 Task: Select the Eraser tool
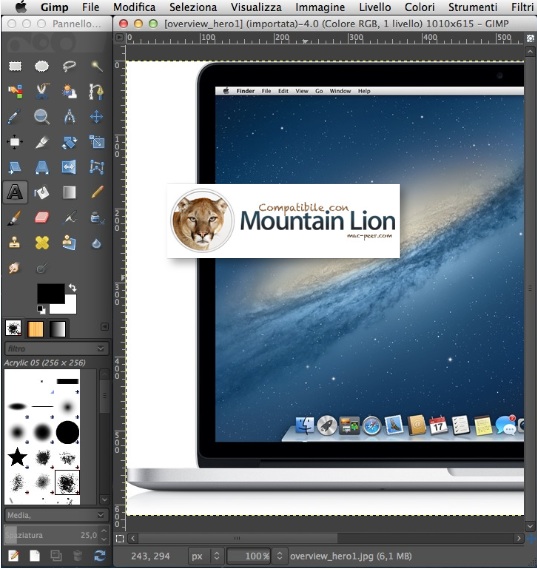pyautogui.click(x=42, y=218)
